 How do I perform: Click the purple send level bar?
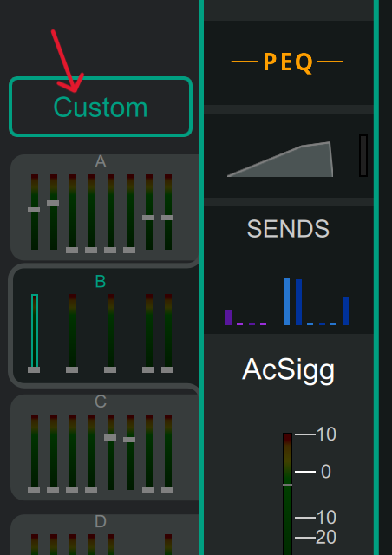point(228,317)
